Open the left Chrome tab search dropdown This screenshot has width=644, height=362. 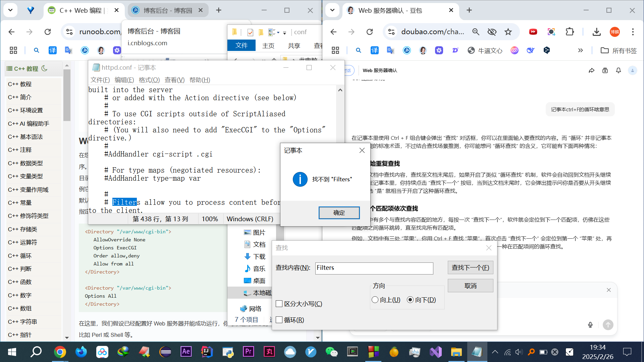point(10,10)
